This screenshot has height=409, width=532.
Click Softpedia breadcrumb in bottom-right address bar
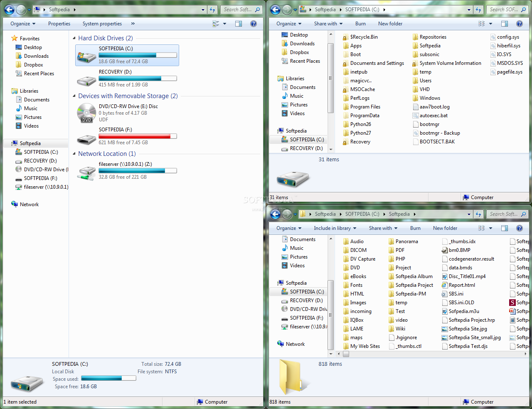[x=399, y=214]
